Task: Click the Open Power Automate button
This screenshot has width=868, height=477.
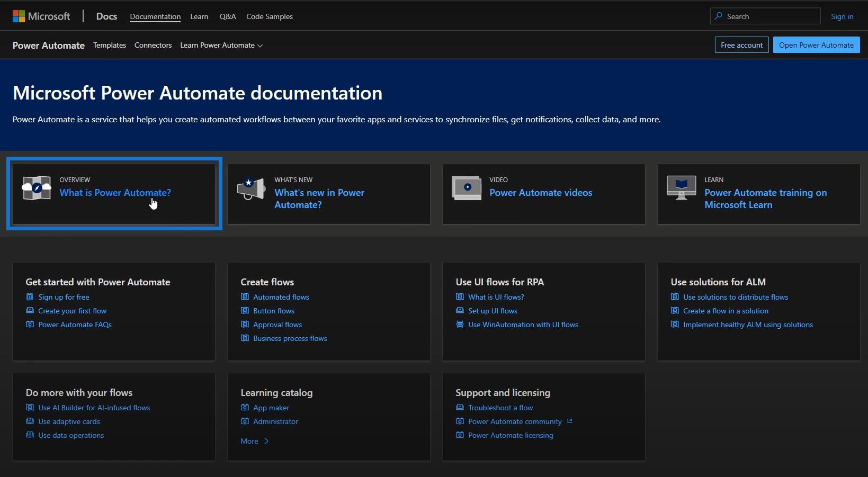Action: tap(816, 45)
